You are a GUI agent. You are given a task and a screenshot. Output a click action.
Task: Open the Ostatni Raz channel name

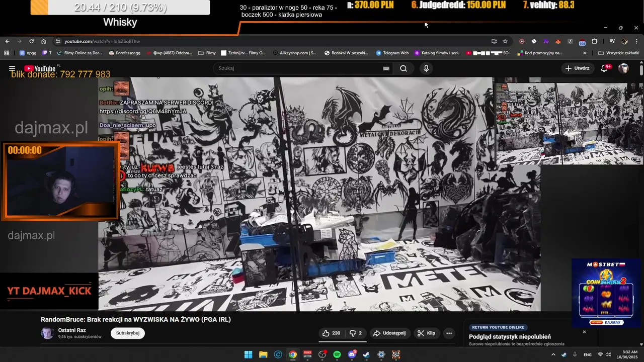coord(72,330)
